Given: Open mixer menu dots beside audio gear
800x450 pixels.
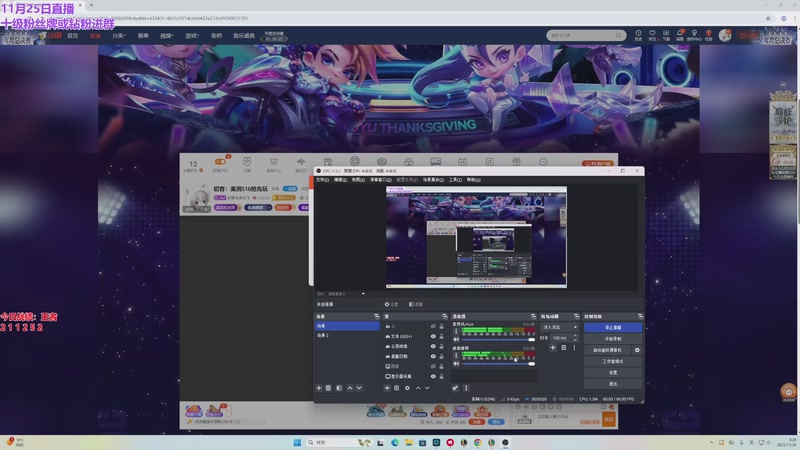Looking at the screenshot, I should click(x=466, y=388).
